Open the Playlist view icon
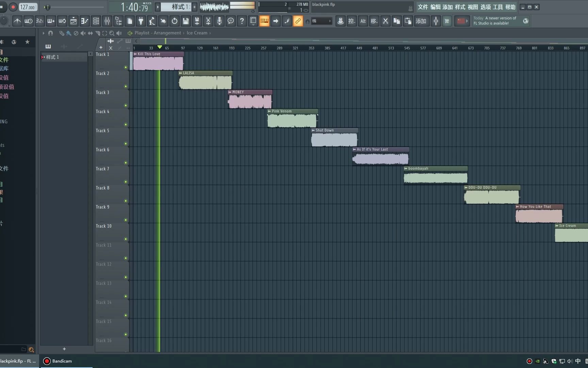This screenshot has height=368, width=588. [73, 21]
